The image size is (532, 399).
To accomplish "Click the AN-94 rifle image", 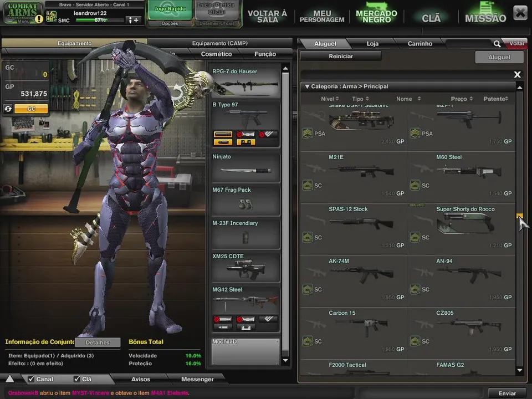I will tap(469, 274).
